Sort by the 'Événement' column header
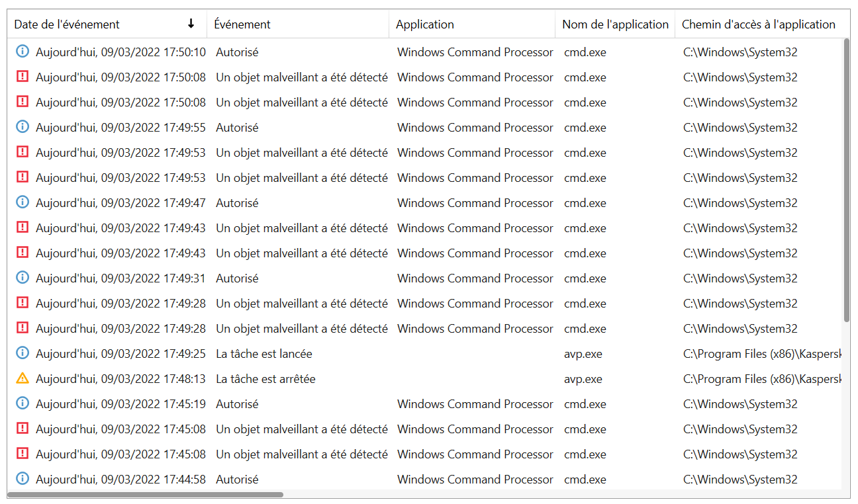Image resolution: width=858 pixels, height=504 pixels. pos(242,24)
